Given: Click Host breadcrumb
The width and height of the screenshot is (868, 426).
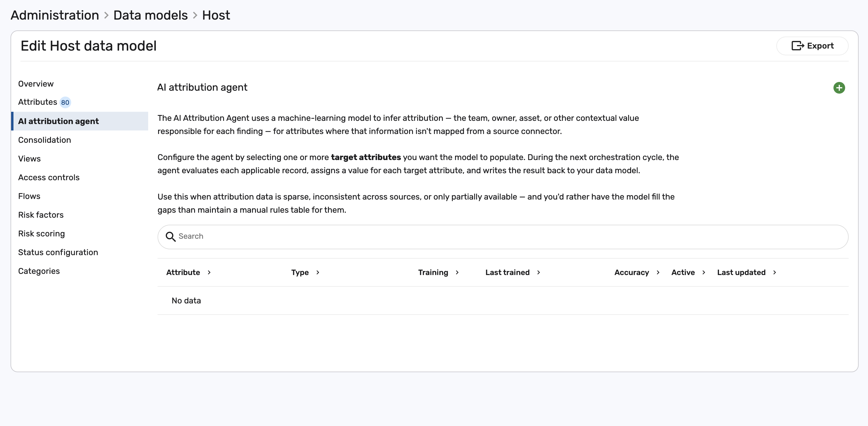Looking at the screenshot, I should point(216,16).
